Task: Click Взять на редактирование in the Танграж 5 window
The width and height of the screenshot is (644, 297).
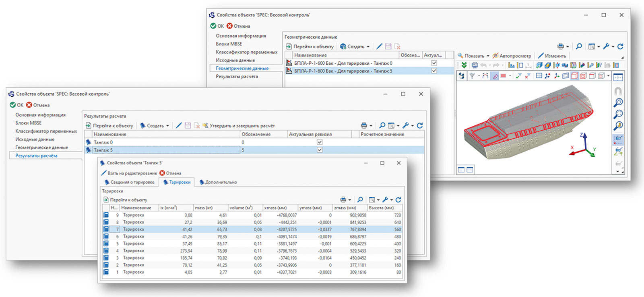Action: pos(129,173)
